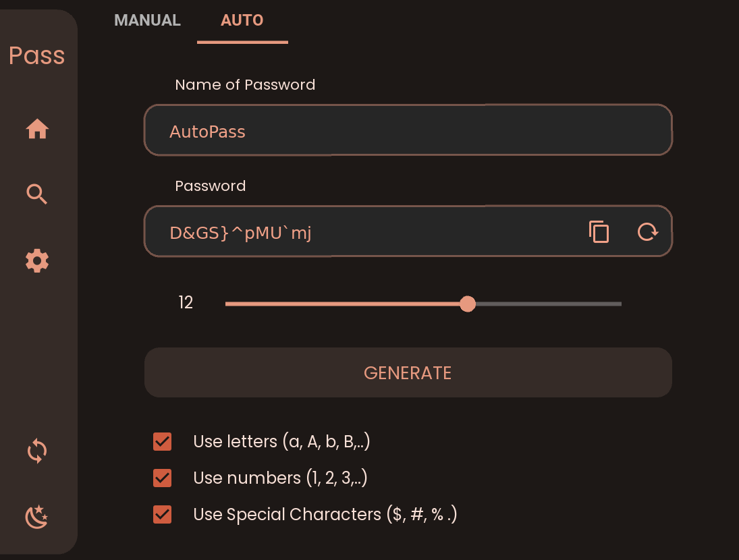
Task: Toggle dark mode moon icon
Action: [x=36, y=517]
